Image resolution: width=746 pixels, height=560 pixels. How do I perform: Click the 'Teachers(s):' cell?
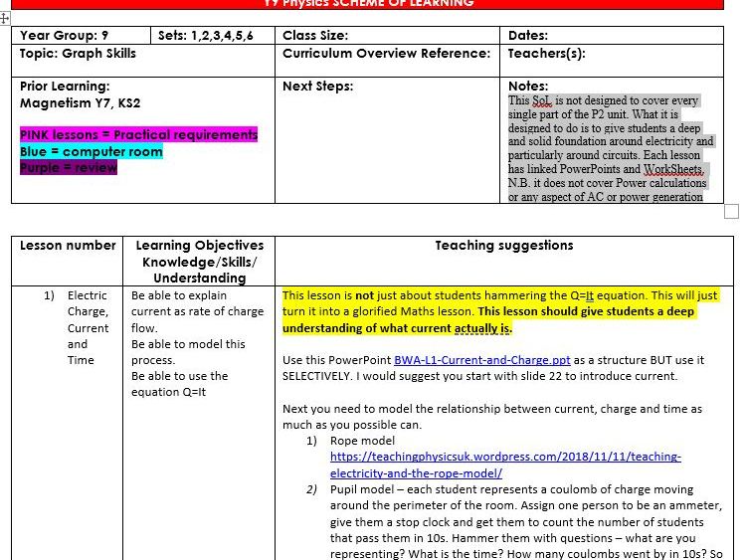point(612,61)
